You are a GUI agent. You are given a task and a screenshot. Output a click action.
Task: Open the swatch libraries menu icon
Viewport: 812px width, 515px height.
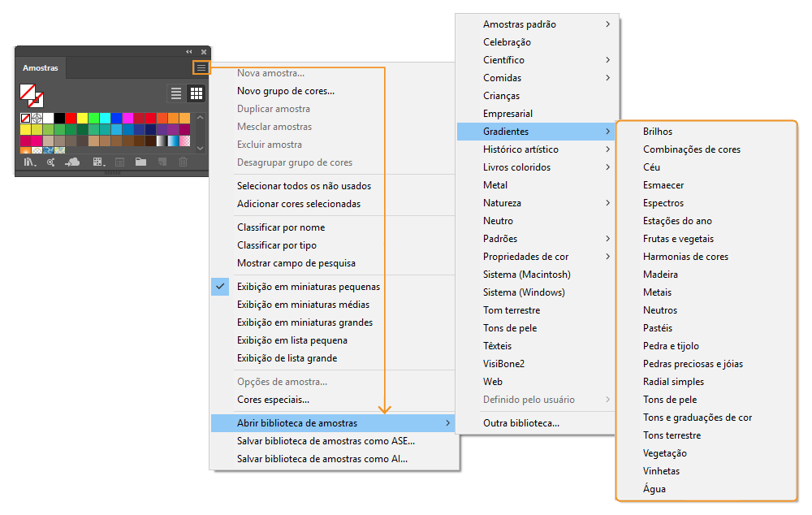tap(29, 162)
